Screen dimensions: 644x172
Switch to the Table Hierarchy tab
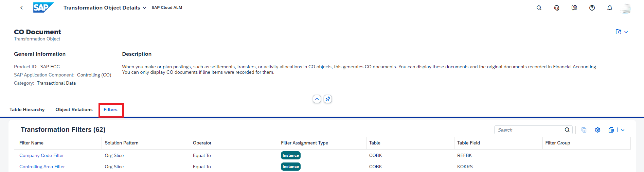27,109
